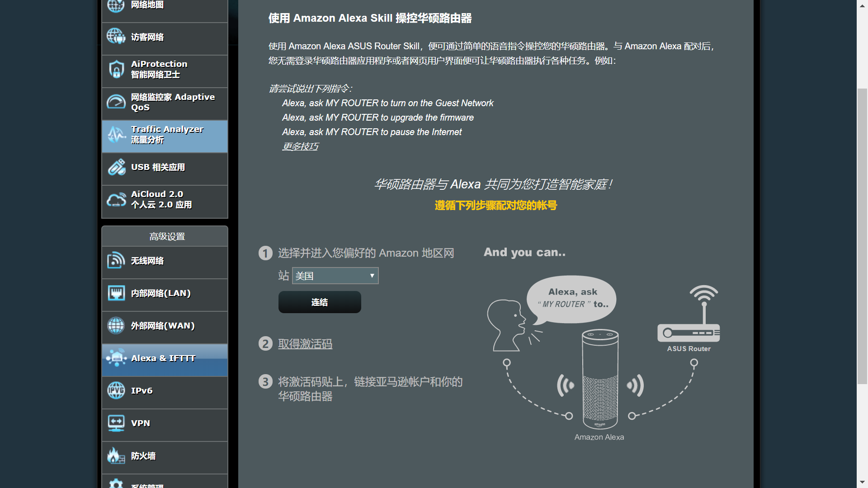Click the Alexa & IFTTT icon
868x488 pixels.
point(116,358)
